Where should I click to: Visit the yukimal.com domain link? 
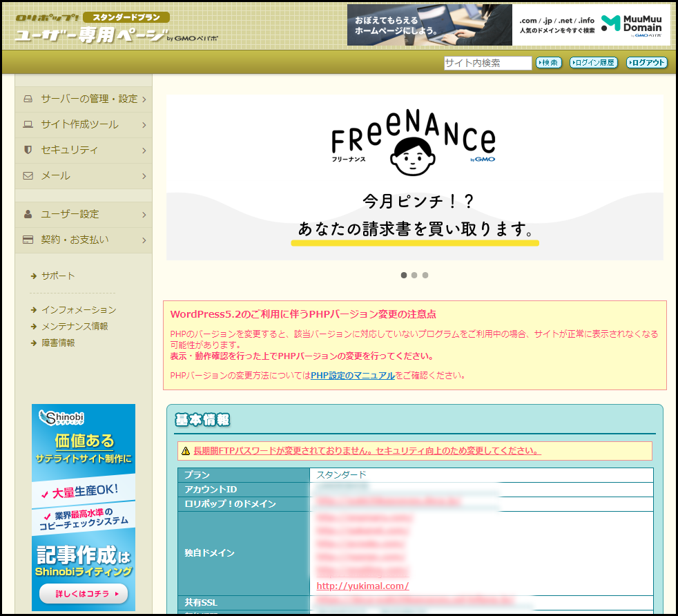[x=362, y=586]
